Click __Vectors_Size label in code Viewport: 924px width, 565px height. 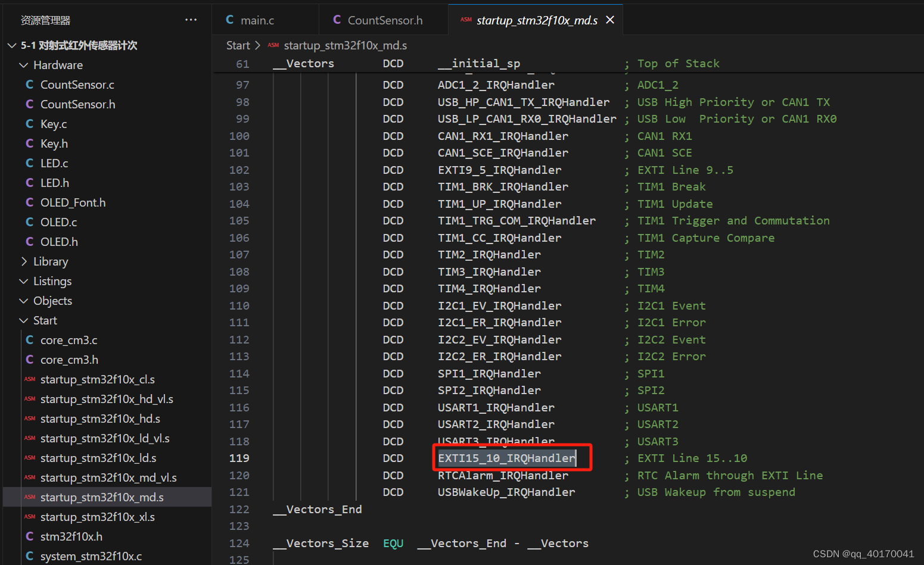[x=321, y=543]
